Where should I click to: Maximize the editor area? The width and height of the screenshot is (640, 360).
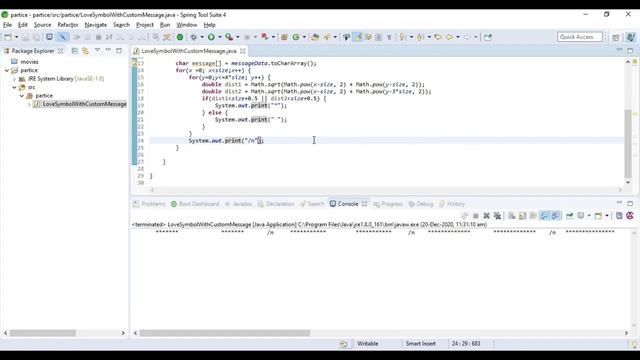[630, 50]
